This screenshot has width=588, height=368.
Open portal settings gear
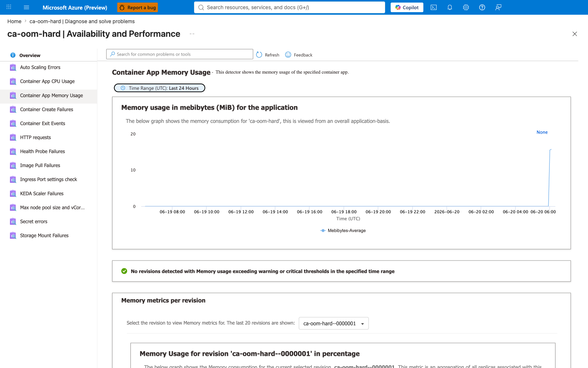click(x=466, y=7)
